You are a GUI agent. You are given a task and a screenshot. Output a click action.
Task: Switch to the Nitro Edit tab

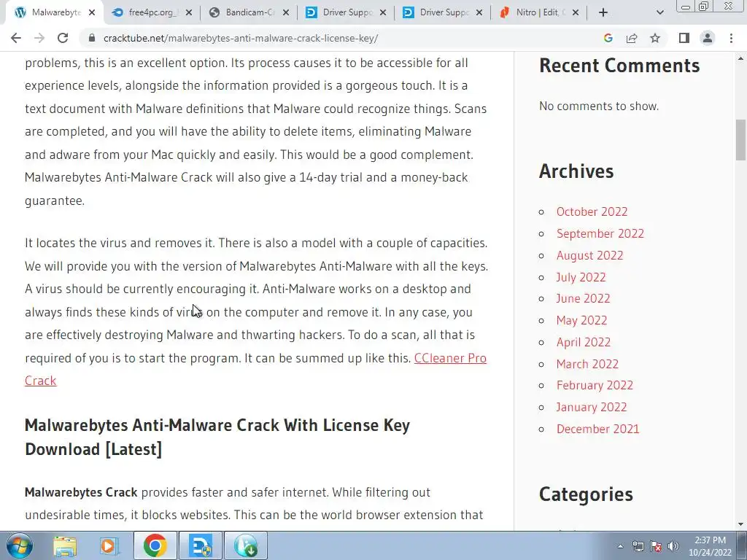click(x=541, y=13)
